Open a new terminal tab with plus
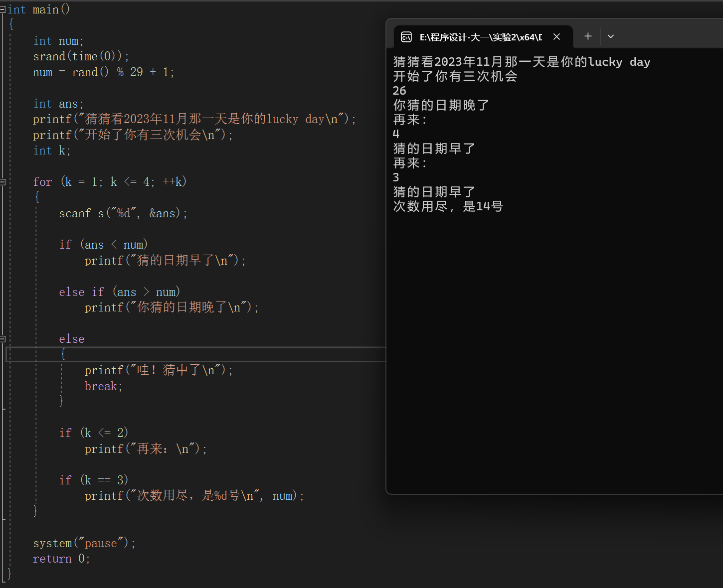This screenshot has width=723, height=588. tap(588, 36)
